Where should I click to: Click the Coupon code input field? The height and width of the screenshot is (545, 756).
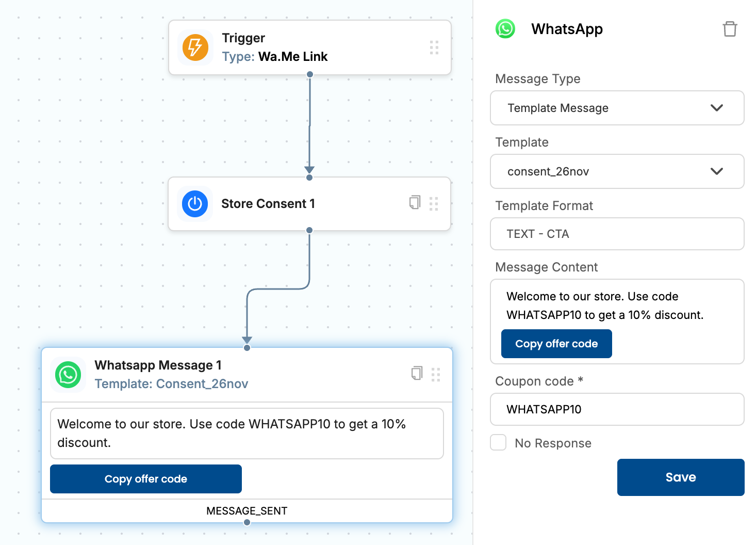click(x=617, y=409)
